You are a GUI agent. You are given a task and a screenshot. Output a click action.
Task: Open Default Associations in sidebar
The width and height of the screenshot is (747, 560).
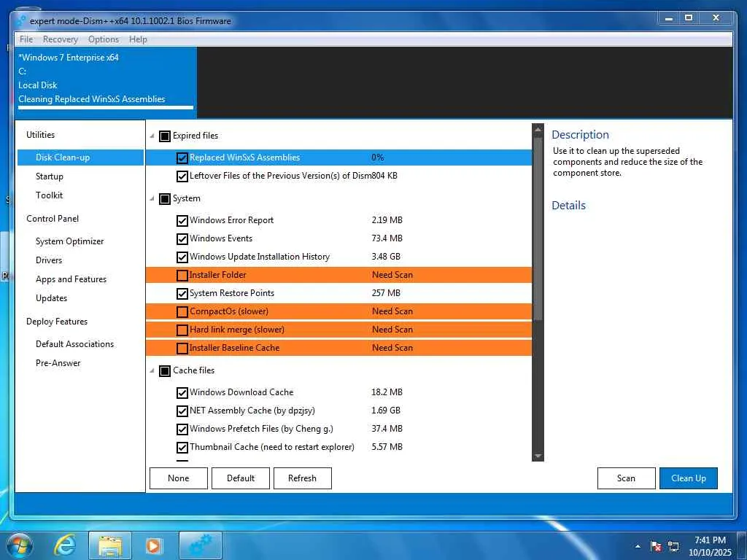click(75, 344)
